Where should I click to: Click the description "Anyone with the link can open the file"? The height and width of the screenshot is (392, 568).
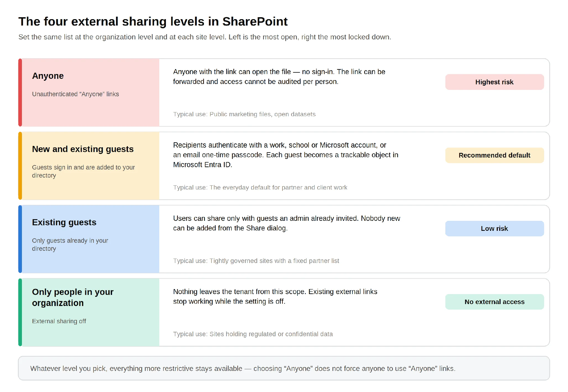point(279,77)
